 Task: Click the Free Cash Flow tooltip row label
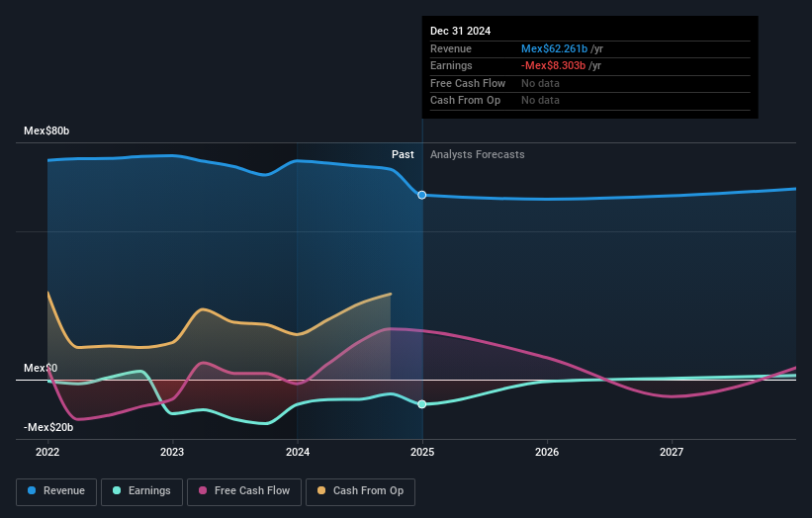point(468,83)
